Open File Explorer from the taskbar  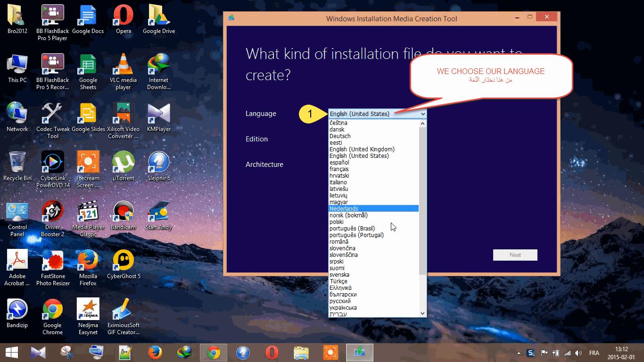pyautogui.click(x=301, y=352)
